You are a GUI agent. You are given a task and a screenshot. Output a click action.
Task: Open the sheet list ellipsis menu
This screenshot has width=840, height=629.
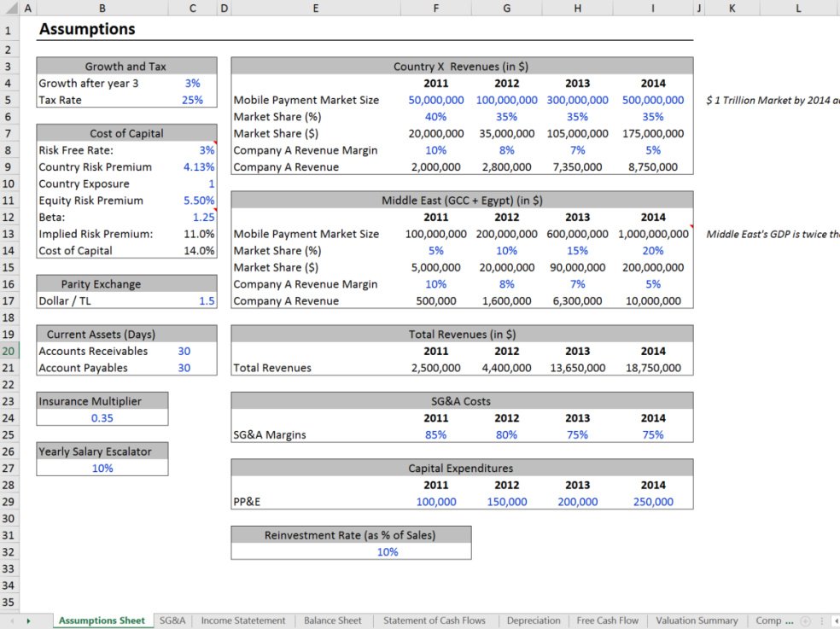(x=822, y=620)
